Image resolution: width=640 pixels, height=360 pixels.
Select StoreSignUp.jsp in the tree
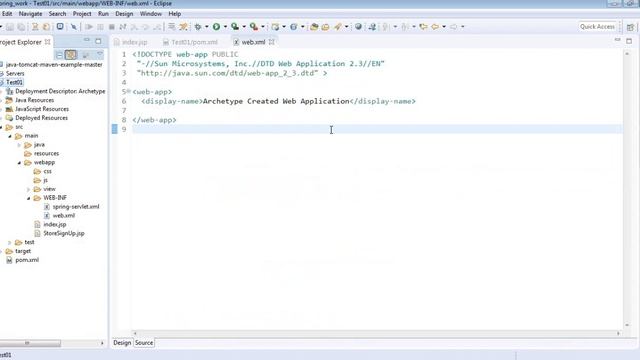point(64,233)
